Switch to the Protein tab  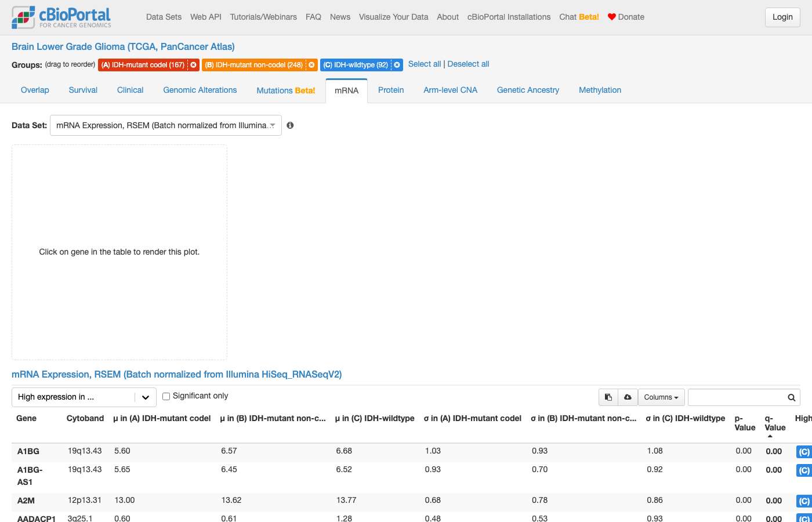391,90
